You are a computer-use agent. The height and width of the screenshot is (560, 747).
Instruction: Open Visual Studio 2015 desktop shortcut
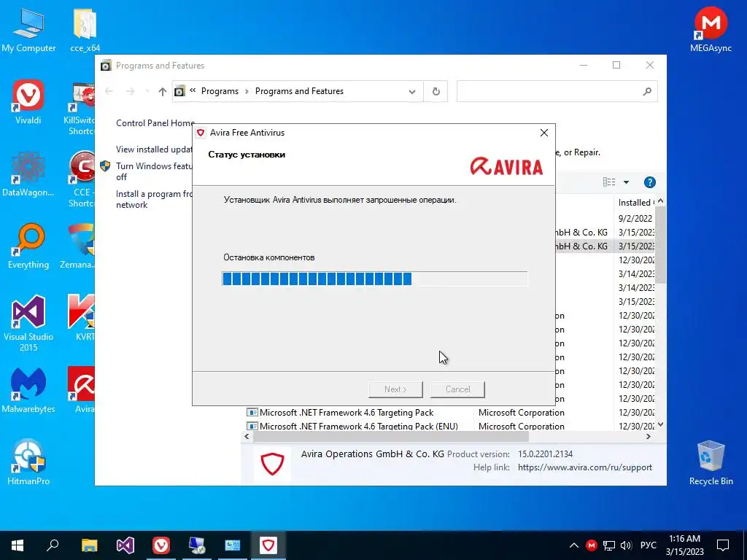coord(28,324)
